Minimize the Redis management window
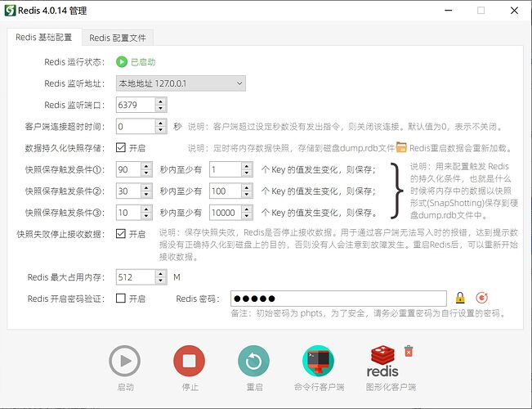 [449, 11]
